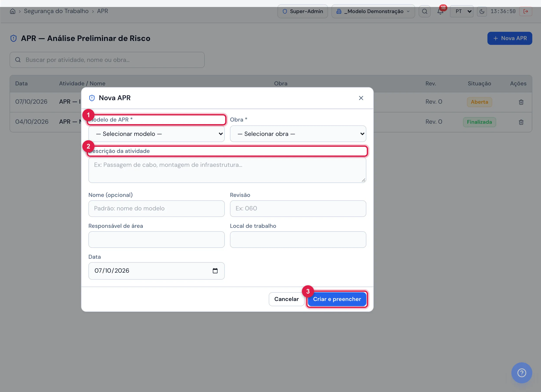
Task: Toggle dark mode moon icon
Action: (x=482, y=11)
